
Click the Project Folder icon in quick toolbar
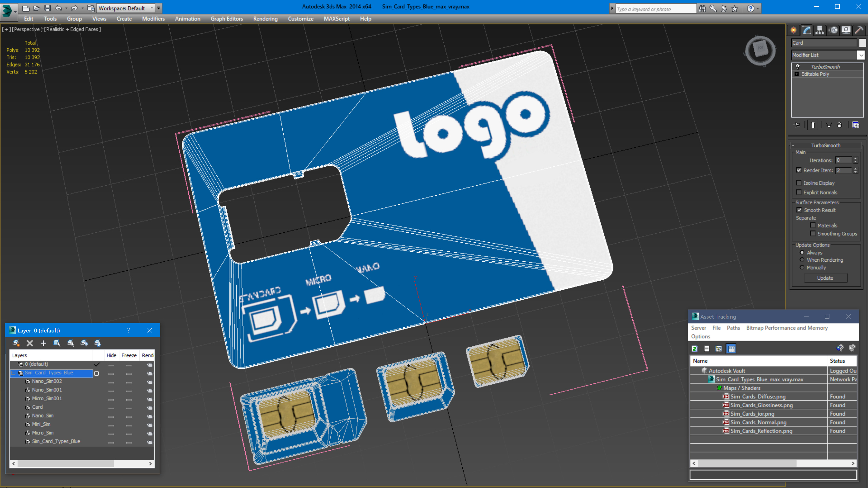coord(91,8)
